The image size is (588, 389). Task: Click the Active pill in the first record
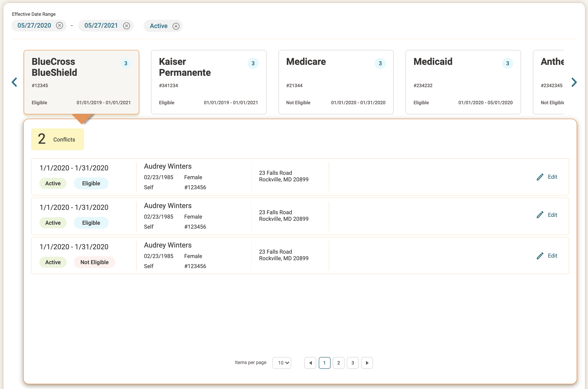tap(53, 183)
